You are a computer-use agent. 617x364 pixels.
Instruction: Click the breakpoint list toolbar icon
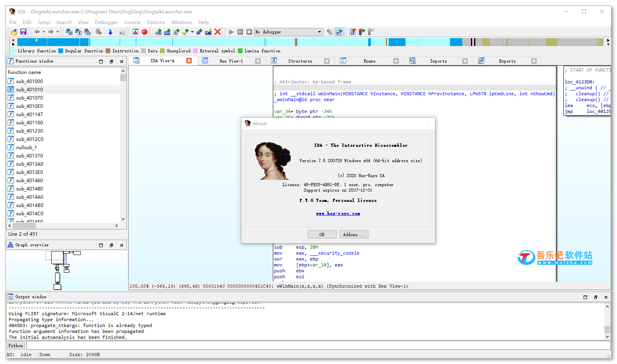pos(353,32)
